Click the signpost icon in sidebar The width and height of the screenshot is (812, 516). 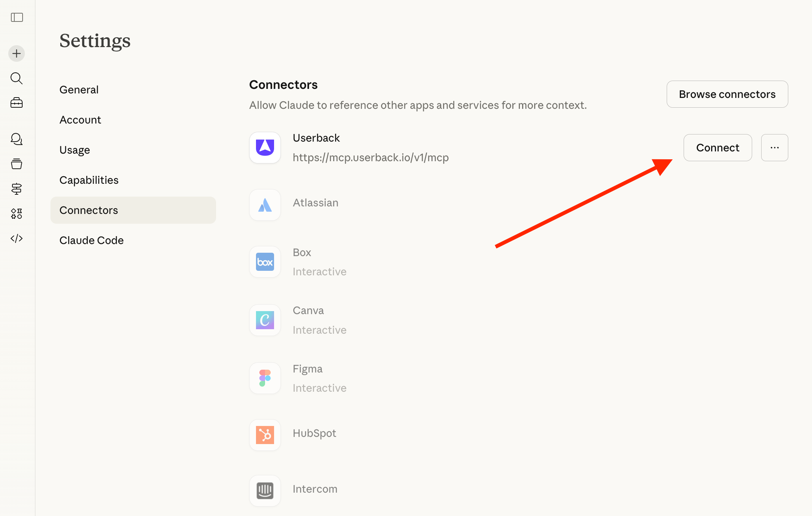point(17,189)
